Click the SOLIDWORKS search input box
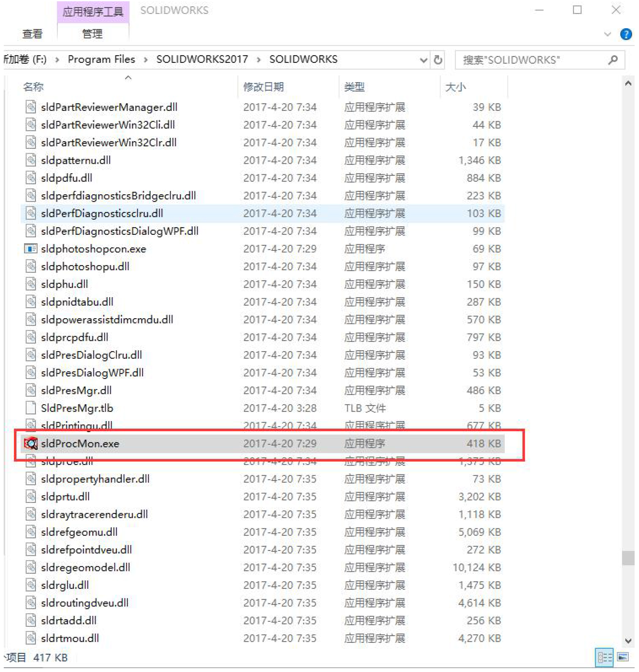The image size is (639, 672). 531,60
